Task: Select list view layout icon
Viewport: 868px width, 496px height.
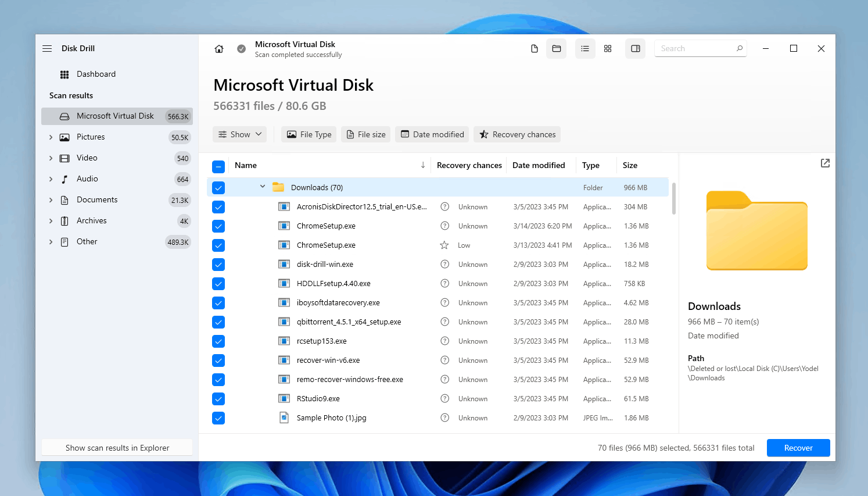Action: pos(585,49)
